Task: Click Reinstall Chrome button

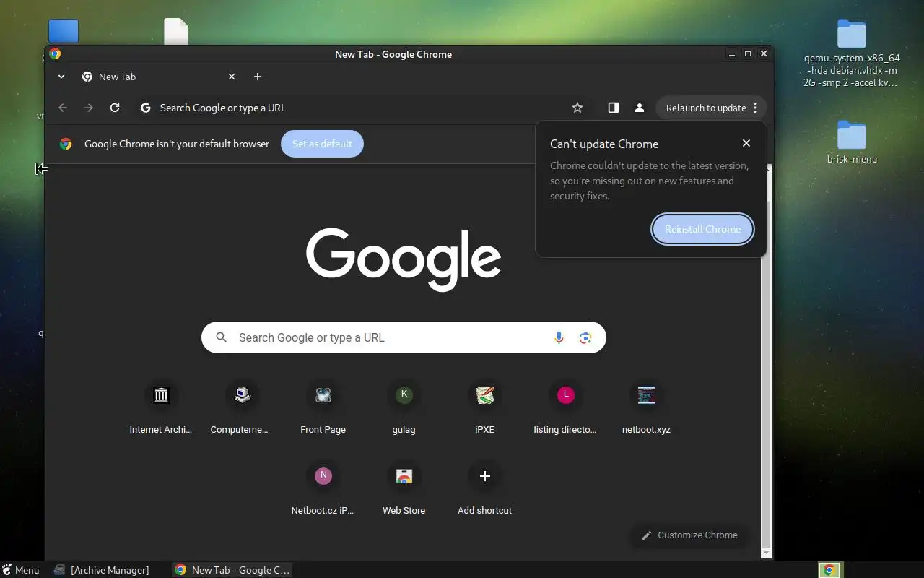Action: pos(702,229)
